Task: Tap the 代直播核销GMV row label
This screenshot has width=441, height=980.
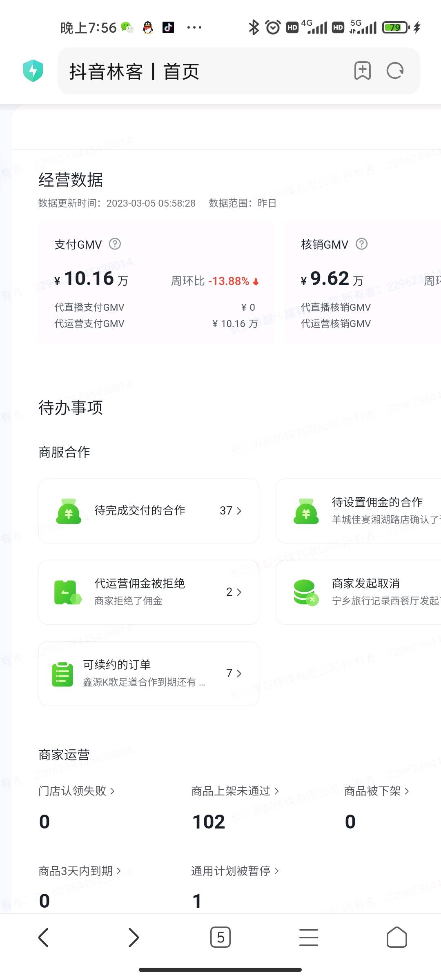Action: tap(336, 307)
